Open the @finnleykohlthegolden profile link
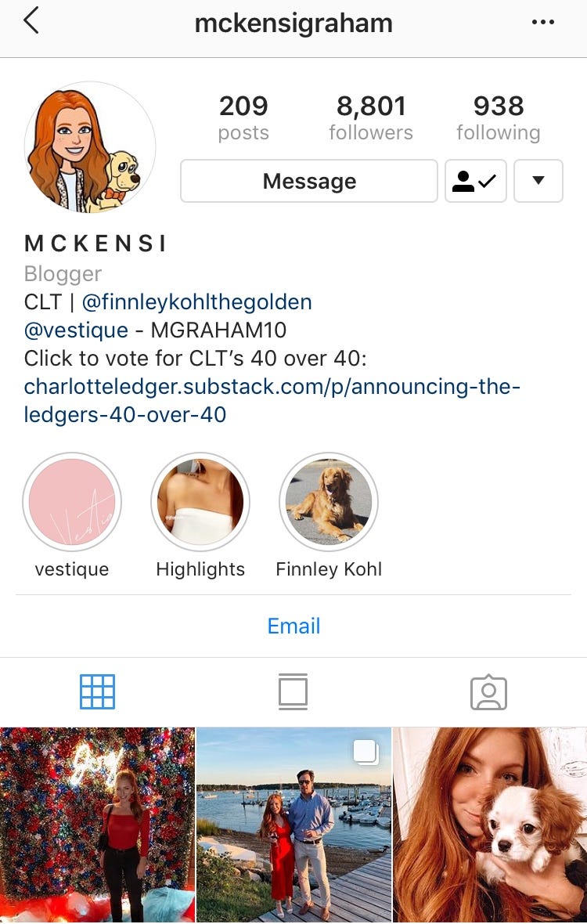 coord(196,301)
